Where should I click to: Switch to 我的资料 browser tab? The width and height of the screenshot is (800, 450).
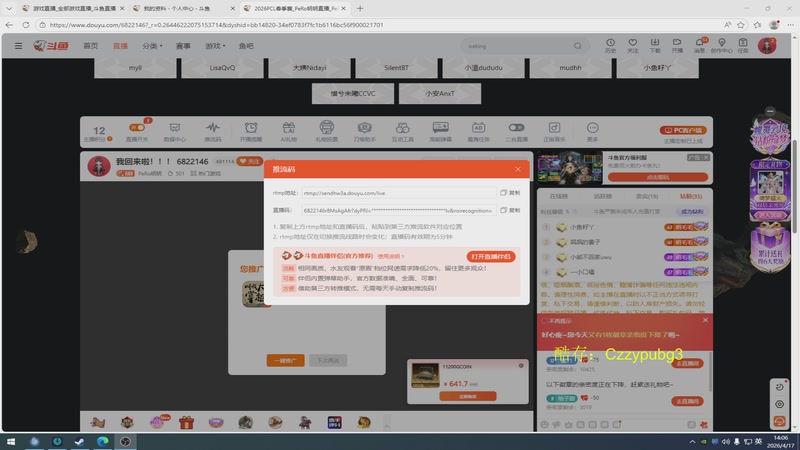183,9
